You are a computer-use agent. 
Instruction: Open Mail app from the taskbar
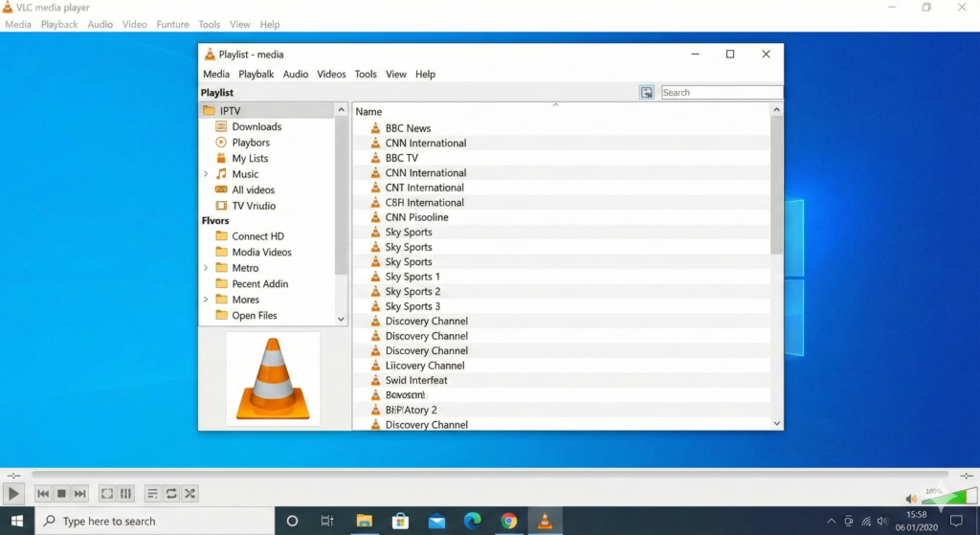click(436, 521)
